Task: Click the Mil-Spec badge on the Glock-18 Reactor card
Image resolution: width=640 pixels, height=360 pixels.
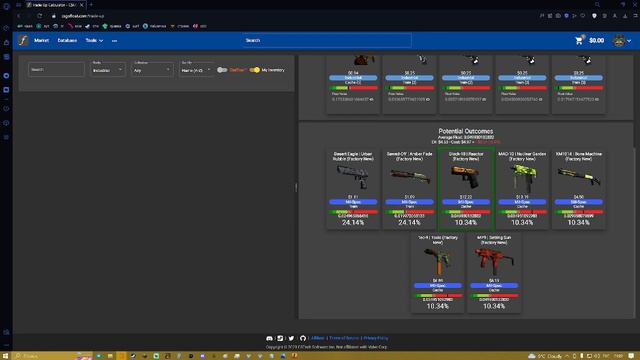Action: click(x=466, y=202)
